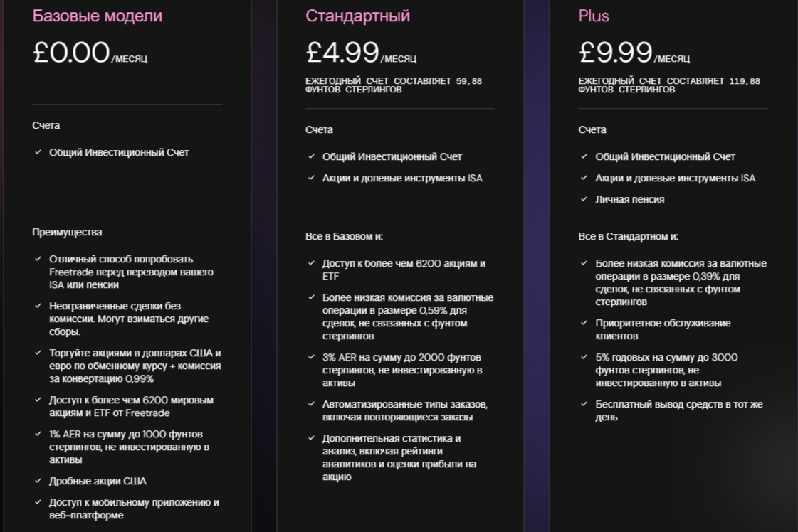Click the checkmark next to "Бесплатный вывод средств"
The width and height of the screenshot is (798, 532).
[584, 405]
